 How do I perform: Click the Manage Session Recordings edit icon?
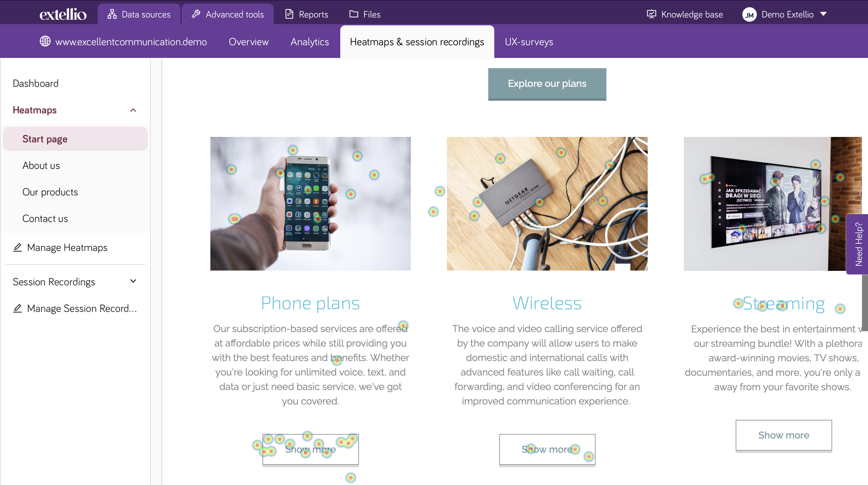tap(16, 308)
